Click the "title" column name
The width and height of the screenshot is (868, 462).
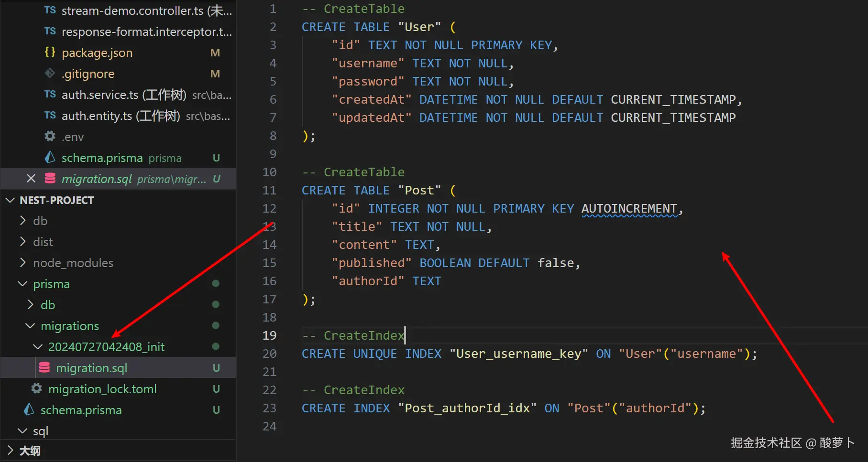357,227
